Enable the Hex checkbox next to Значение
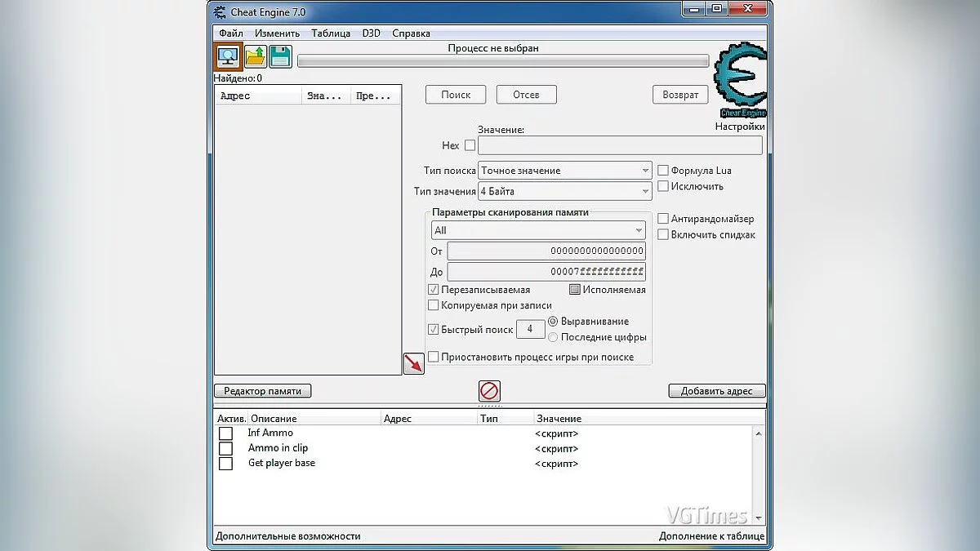Image resolution: width=980 pixels, height=551 pixels. point(470,145)
